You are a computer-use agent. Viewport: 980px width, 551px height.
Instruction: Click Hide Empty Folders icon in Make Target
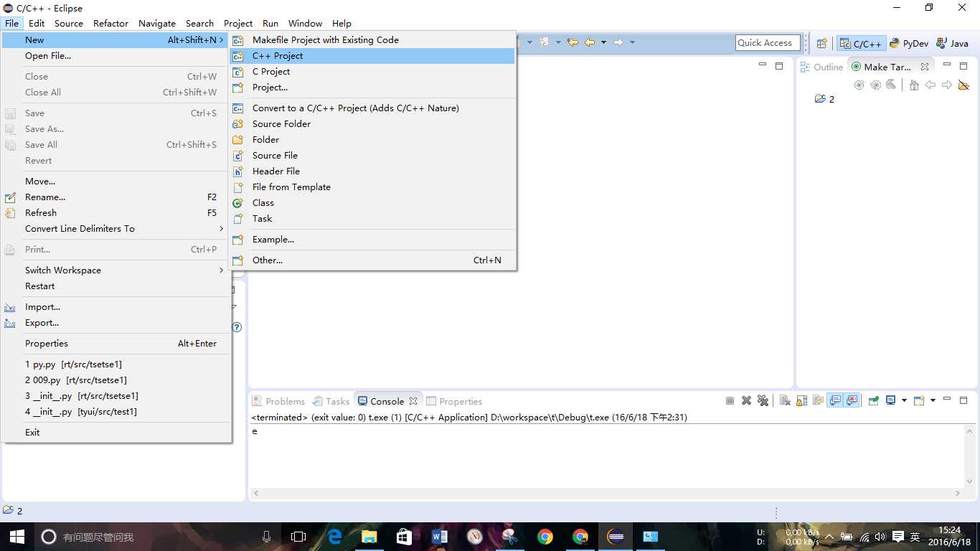point(963,85)
